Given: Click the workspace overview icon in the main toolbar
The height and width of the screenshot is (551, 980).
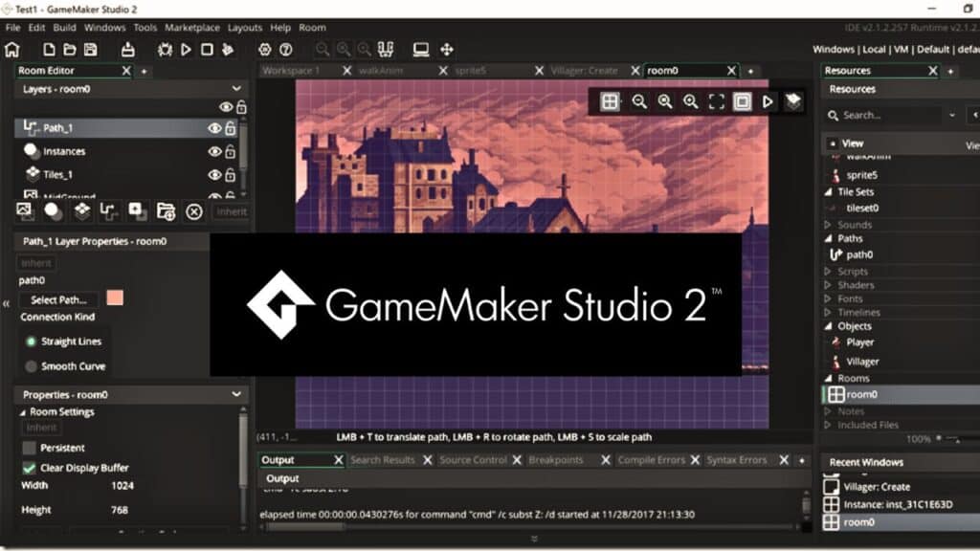Looking at the screenshot, I should tap(386, 50).
